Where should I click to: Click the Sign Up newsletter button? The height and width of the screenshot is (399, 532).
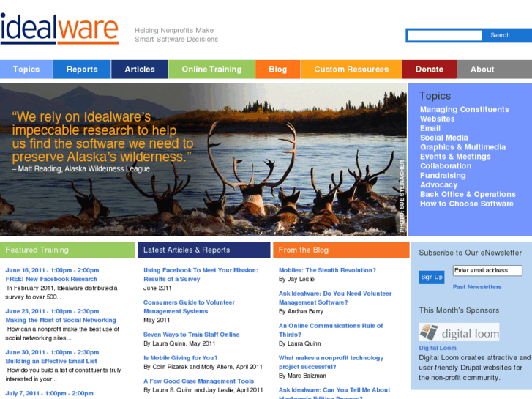(x=432, y=277)
